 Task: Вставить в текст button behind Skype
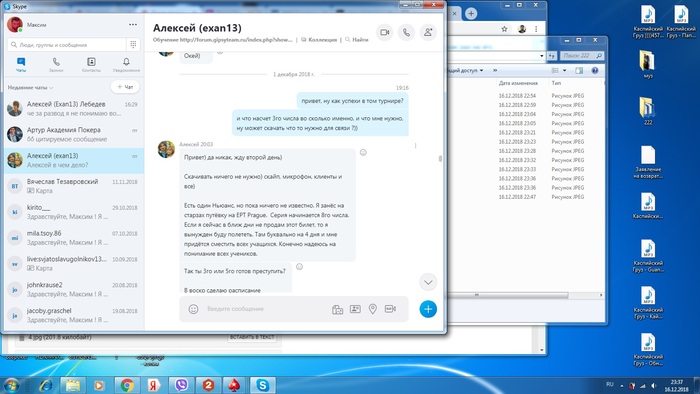252,337
